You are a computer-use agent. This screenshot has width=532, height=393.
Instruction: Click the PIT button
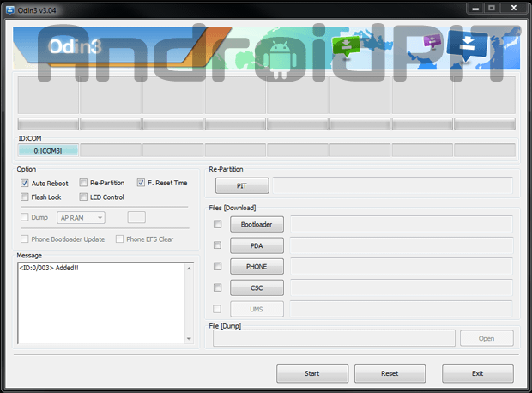(242, 185)
